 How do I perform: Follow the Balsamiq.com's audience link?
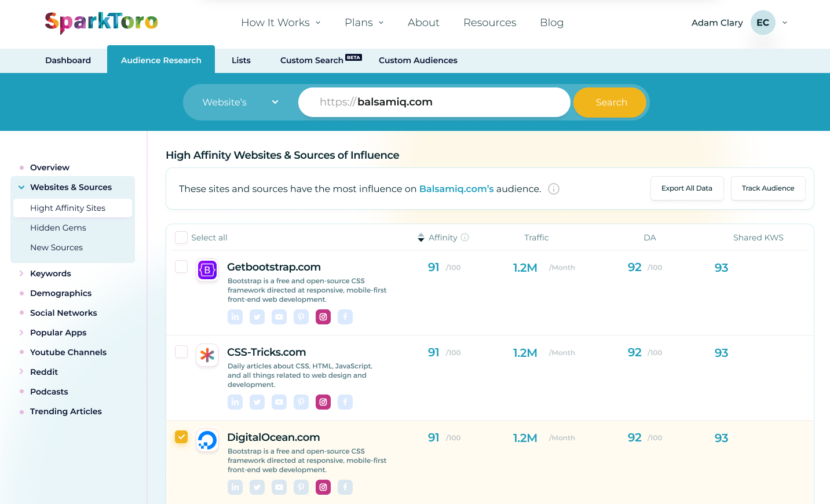pos(456,189)
